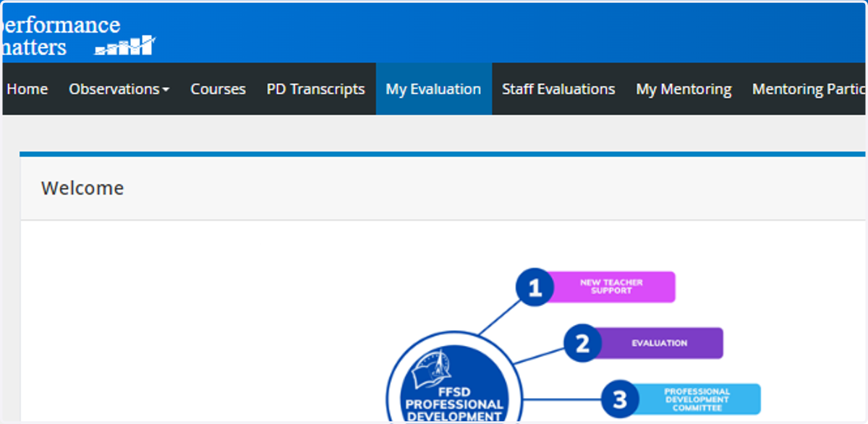
Task: Click the Performance Matters logo text
Action: [60, 35]
